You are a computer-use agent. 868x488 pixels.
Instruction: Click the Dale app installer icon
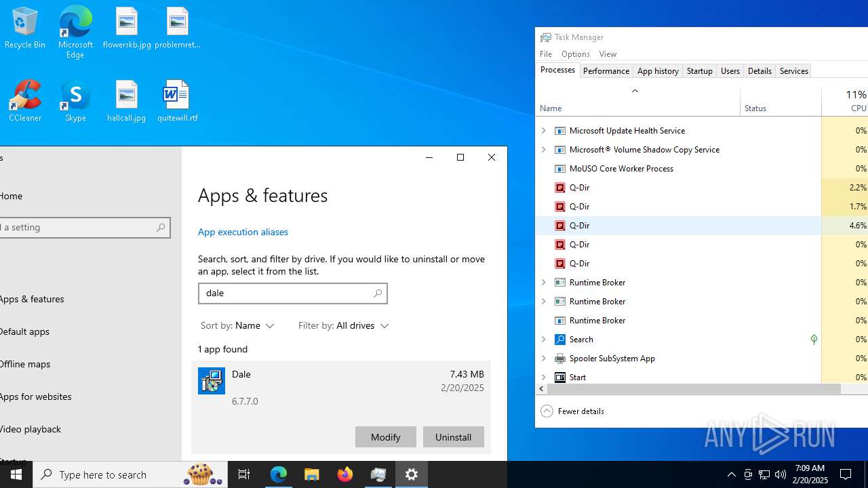tap(212, 381)
